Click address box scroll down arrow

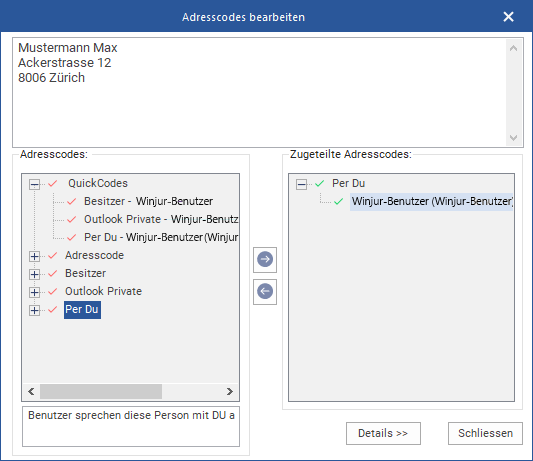513,138
